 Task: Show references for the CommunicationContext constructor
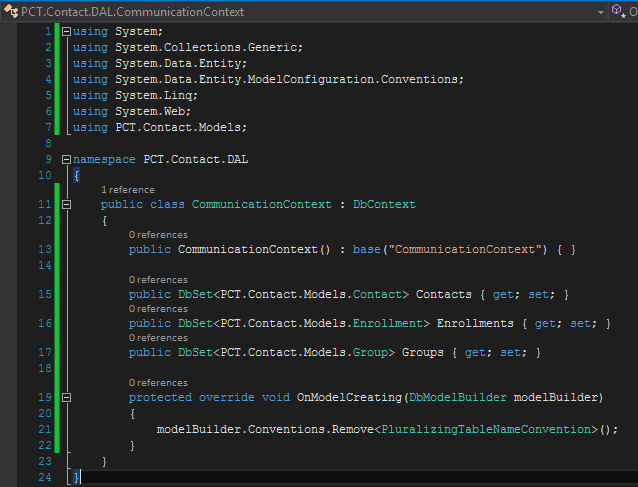click(x=158, y=234)
